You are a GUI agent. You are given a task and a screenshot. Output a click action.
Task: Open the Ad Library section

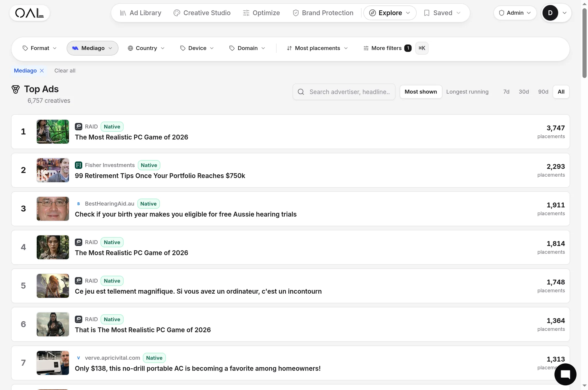141,13
